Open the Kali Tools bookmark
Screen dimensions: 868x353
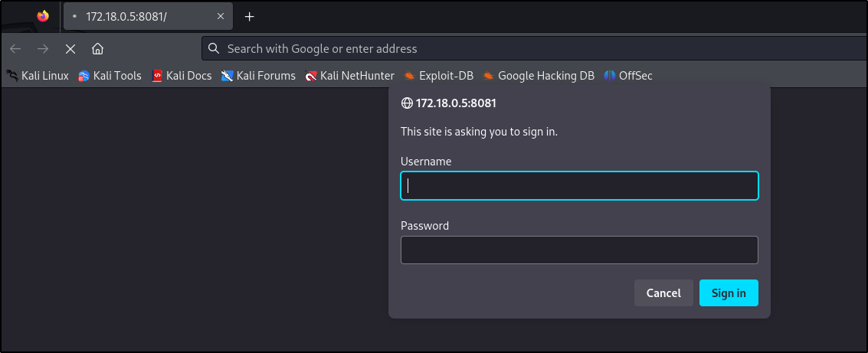point(110,75)
